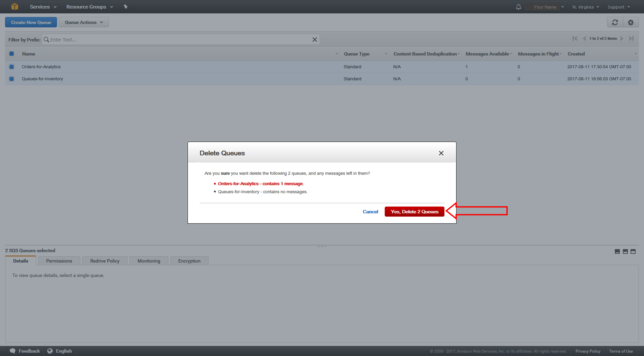Click Yes, Delete 2 Queues button

point(414,211)
